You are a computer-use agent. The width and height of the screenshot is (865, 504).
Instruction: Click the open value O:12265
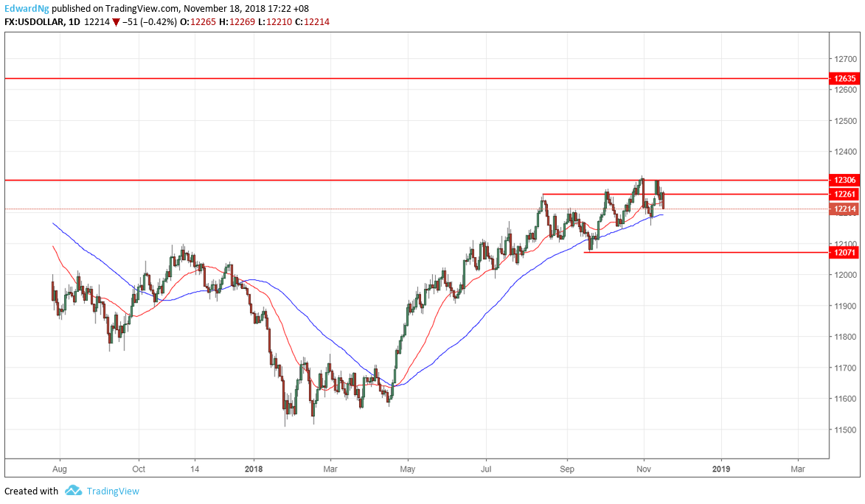coord(198,22)
